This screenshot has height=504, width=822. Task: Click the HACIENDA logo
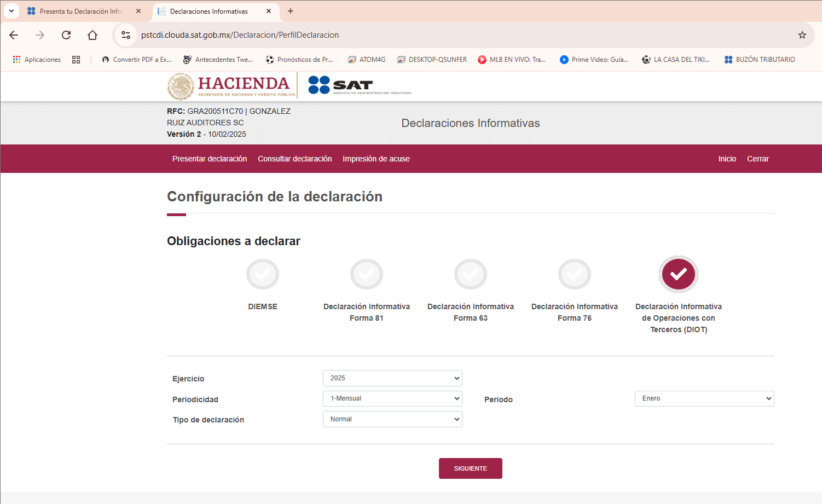pos(229,85)
